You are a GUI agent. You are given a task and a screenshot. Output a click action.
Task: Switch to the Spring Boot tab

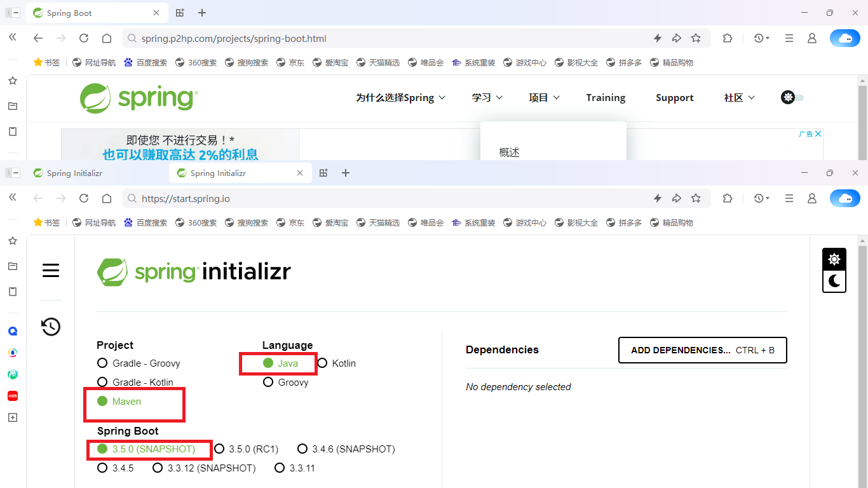click(97, 13)
